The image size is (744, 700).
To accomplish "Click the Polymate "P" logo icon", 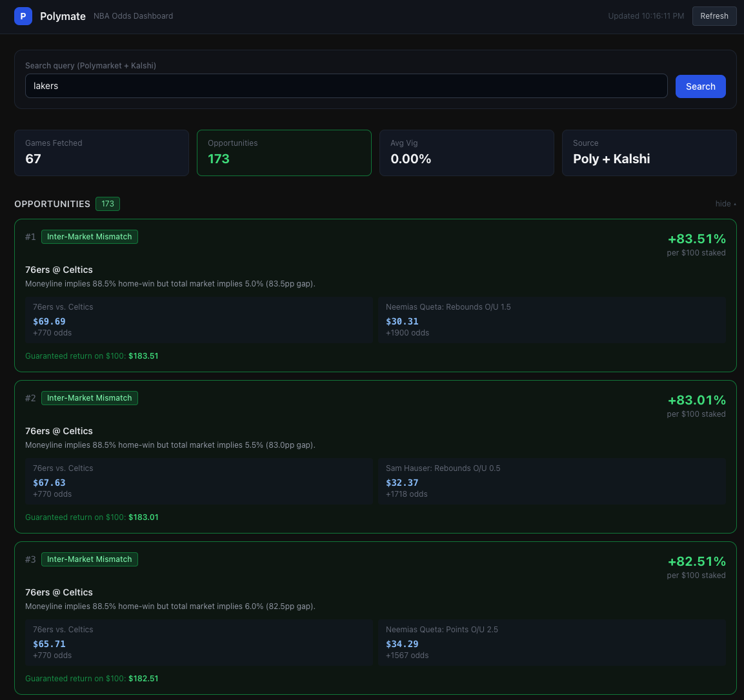I will tap(23, 16).
